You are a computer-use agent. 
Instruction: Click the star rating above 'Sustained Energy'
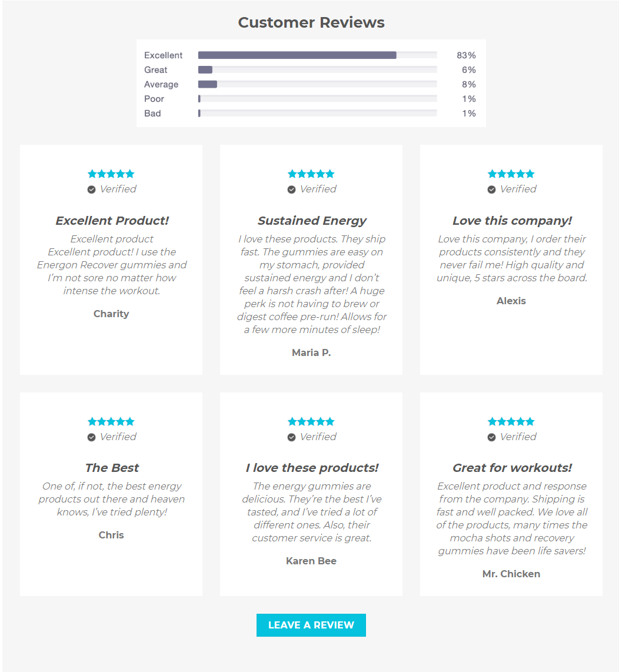point(311,174)
